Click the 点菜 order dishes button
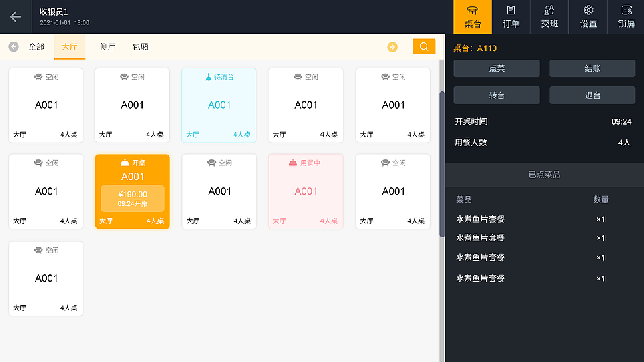Screen dimensions: 644x362 [497, 68]
